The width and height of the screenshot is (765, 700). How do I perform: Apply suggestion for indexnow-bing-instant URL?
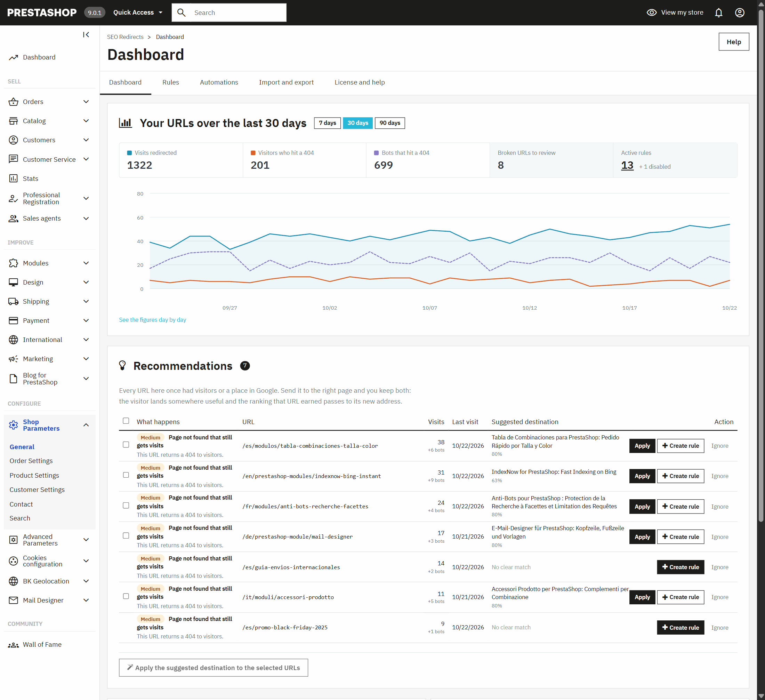point(642,476)
